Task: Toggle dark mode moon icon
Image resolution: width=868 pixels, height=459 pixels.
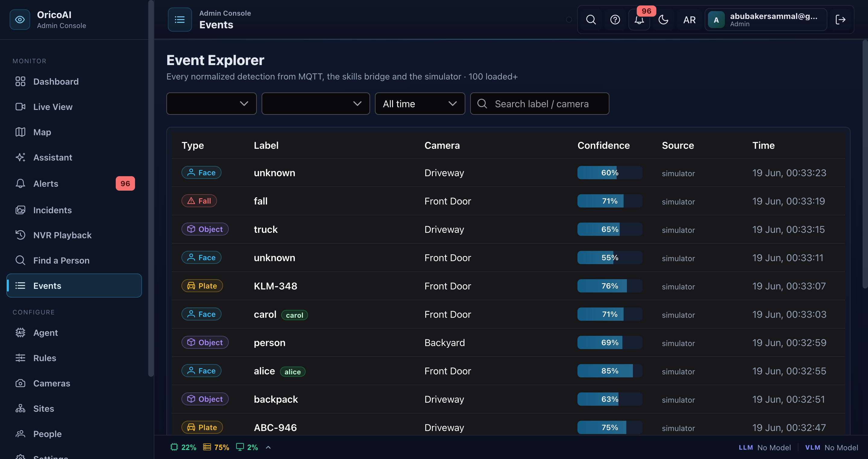Action: click(663, 20)
